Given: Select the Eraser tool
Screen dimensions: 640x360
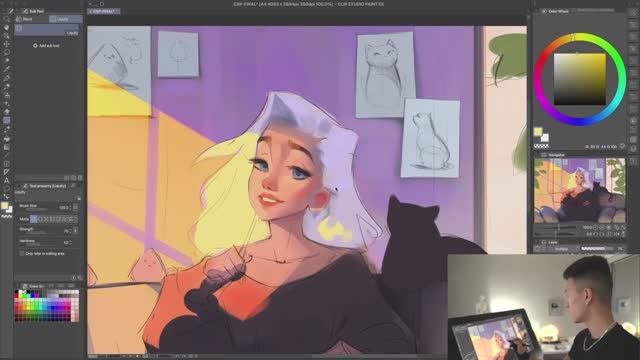Looking at the screenshot, I should click(x=7, y=112).
